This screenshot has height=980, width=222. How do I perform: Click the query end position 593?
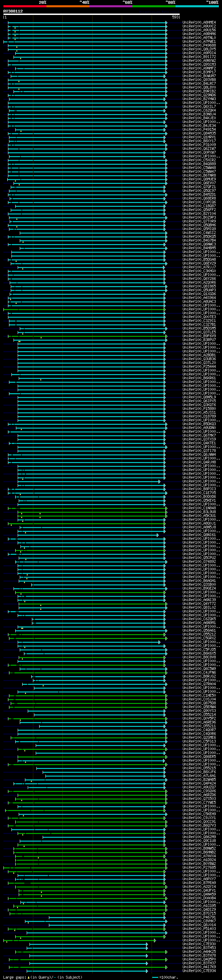175,17
